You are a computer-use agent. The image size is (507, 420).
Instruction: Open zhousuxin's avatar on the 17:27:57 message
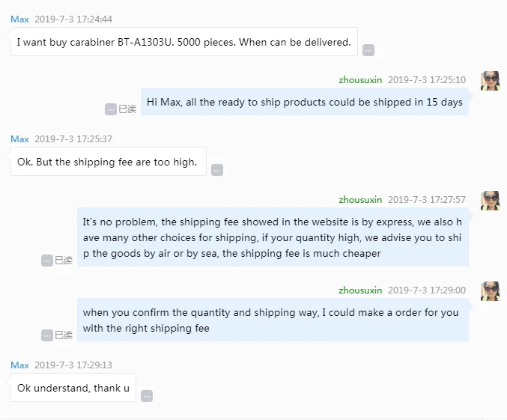(x=490, y=201)
